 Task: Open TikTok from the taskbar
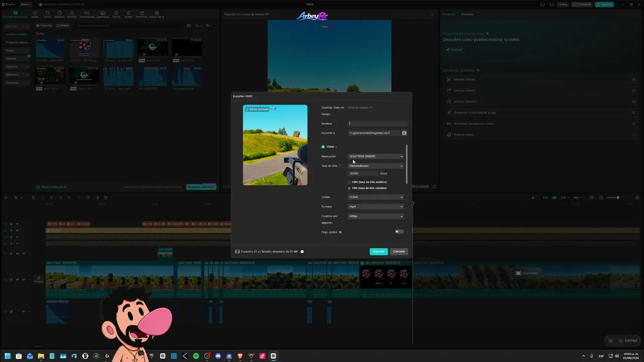[x=262, y=356]
